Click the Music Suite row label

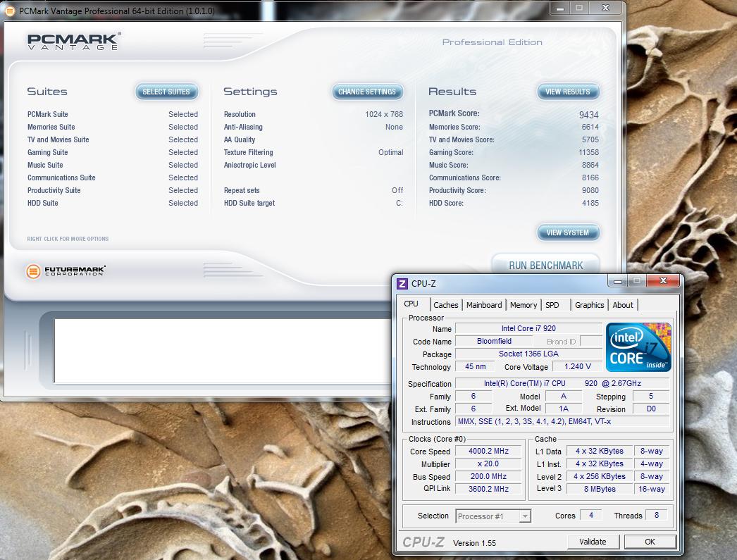pyautogui.click(x=45, y=165)
